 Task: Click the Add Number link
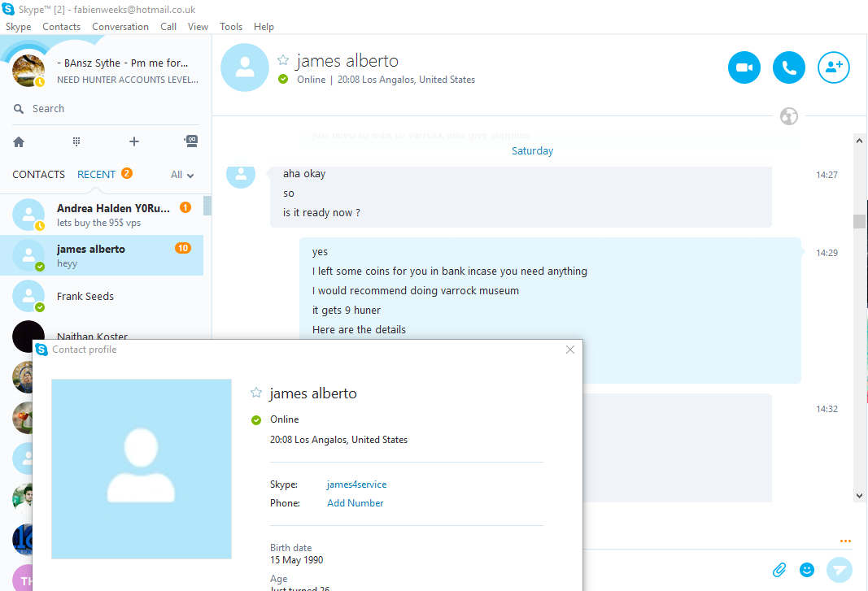coord(355,503)
